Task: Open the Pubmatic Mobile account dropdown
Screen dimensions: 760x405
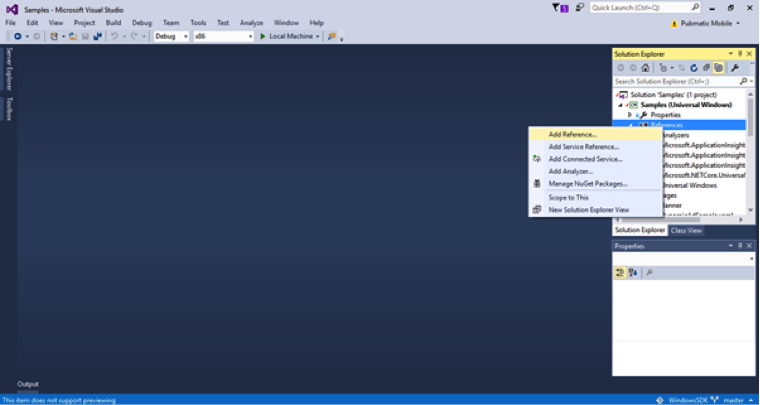Action: pos(738,23)
